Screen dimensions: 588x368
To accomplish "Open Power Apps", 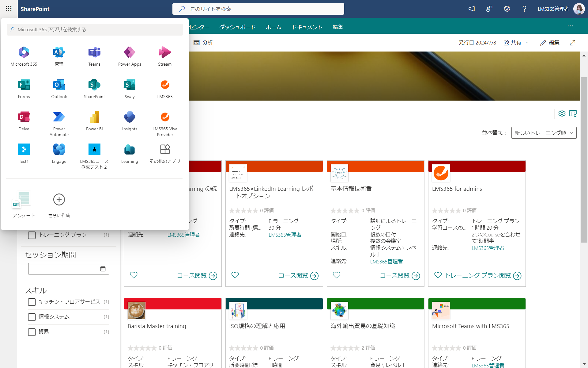I will (x=130, y=56).
